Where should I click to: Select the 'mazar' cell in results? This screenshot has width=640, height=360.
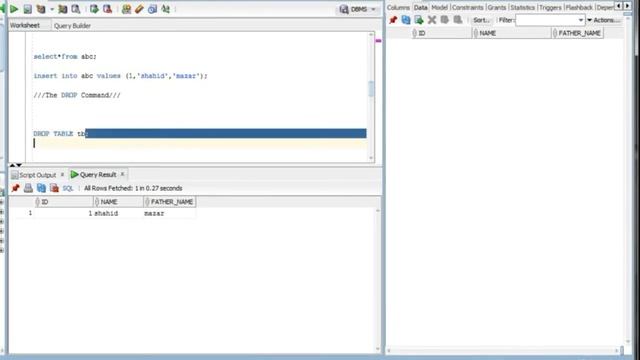(169, 213)
